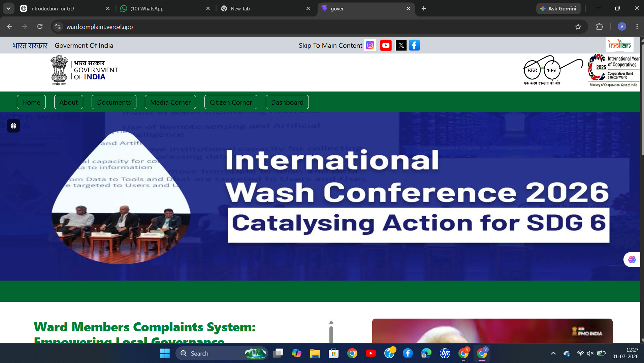Screen dimensions: 644x363
Task: Open the Facebook app in taskbar
Action: [408, 353]
